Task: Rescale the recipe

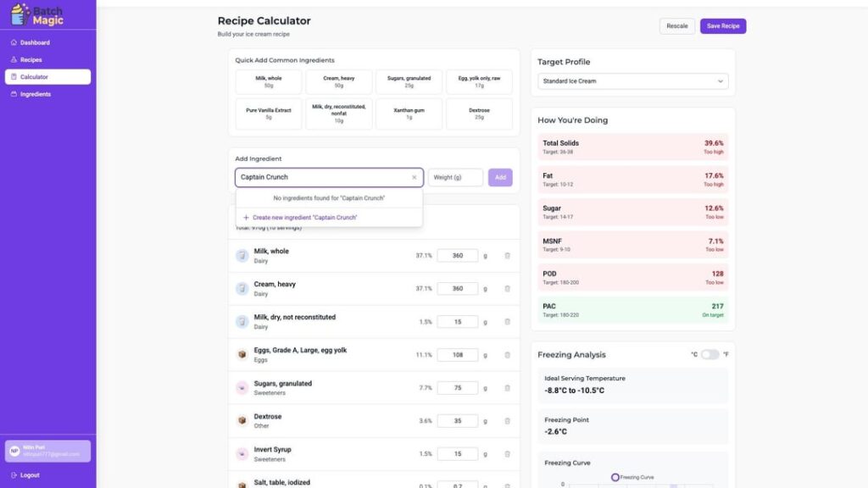Action: tap(677, 25)
